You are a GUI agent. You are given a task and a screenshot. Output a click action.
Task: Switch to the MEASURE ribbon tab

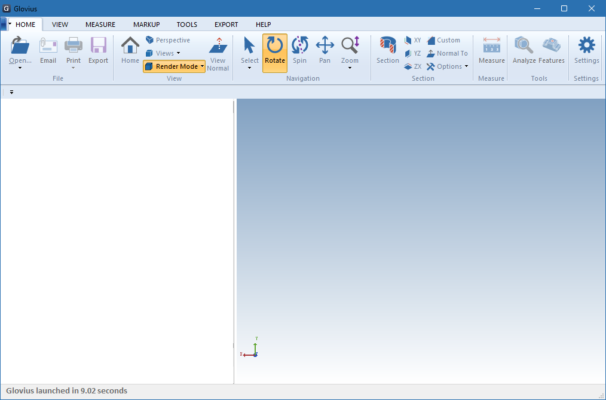(x=100, y=24)
